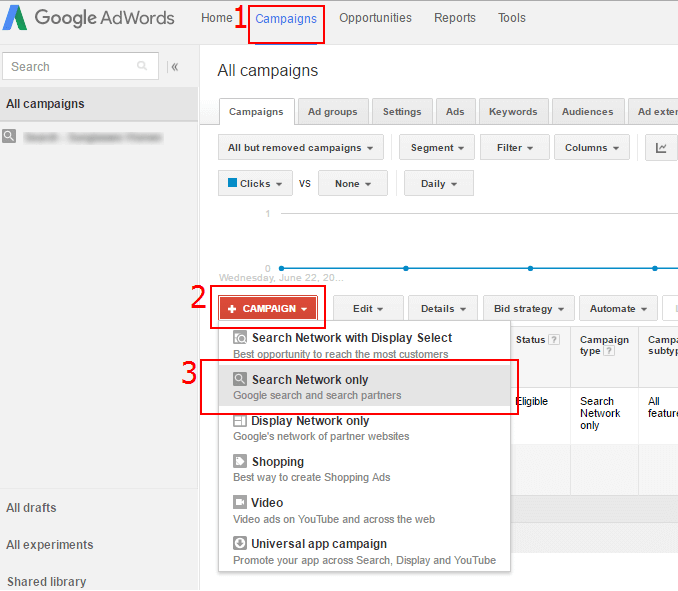Choose Shopping campaign option
This screenshot has height=591, width=678.
click(364, 469)
